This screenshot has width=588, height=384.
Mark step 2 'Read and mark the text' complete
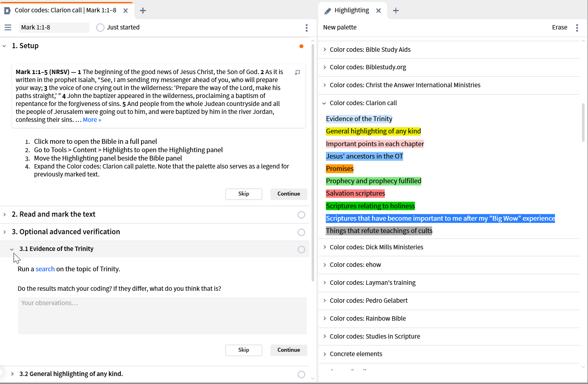301,214
